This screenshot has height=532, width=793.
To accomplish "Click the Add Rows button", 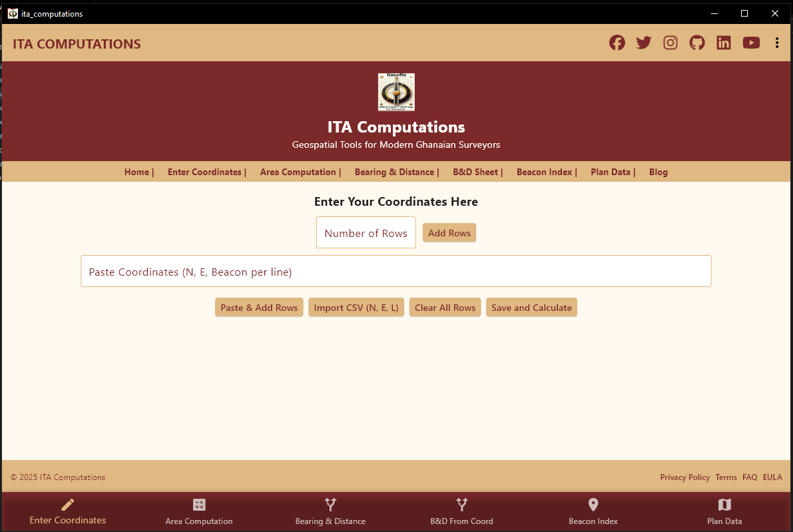I will tap(449, 232).
